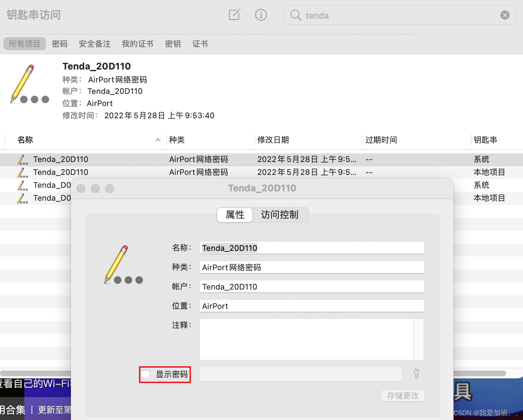Click 系统 keychain cell in the third row
This screenshot has height=420, width=523.
click(x=481, y=185)
